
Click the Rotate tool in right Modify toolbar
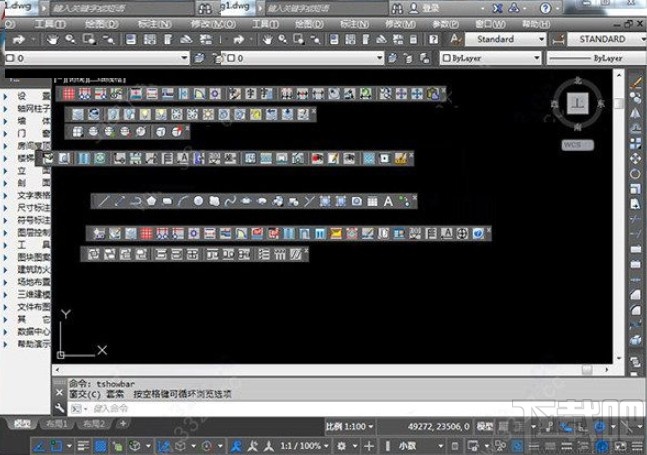(x=635, y=174)
